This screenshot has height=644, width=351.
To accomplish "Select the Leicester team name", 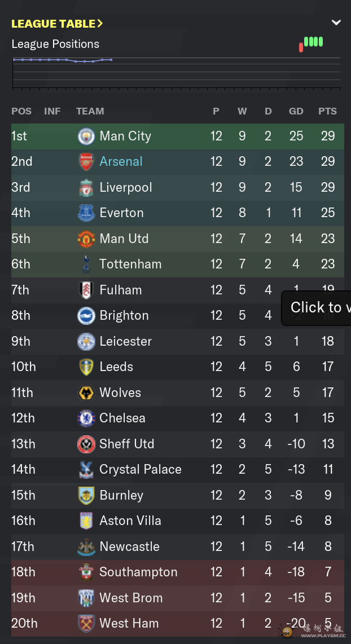I will pyautogui.click(x=126, y=341).
